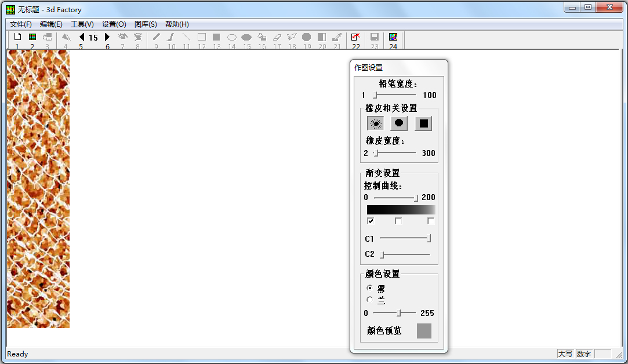Click the number 15 in the toolbar
Image resolution: width=628 pixels, height=364 pixels.
tap(93, 38)
